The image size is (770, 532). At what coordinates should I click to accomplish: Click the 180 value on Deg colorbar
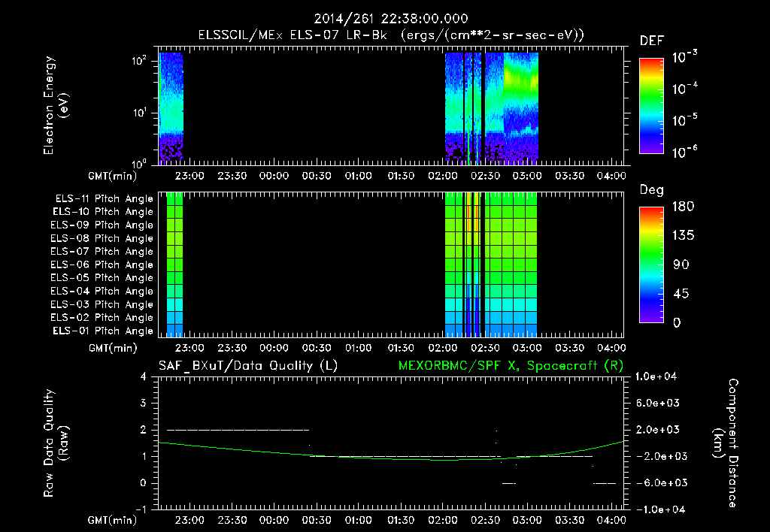point(683,207)
